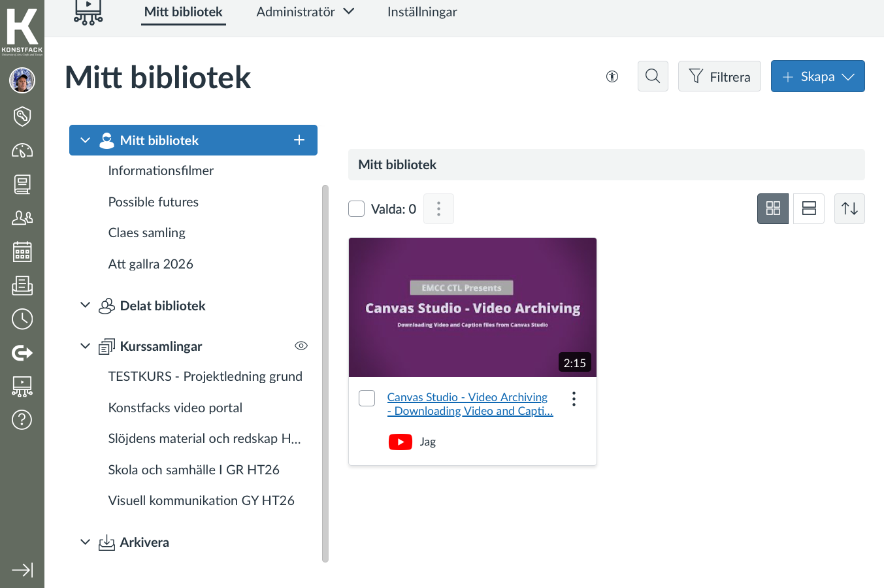This screenshot has width=884, height=588.
Task: Open the Calendar icon in sidebar
Action: point(22,252)
